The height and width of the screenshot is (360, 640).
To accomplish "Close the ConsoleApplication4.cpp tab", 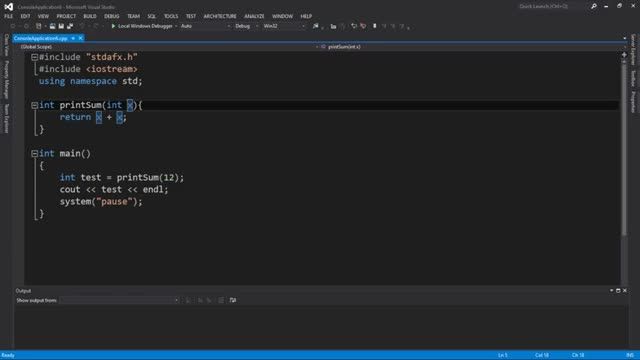I will click(x=80, y=38).
